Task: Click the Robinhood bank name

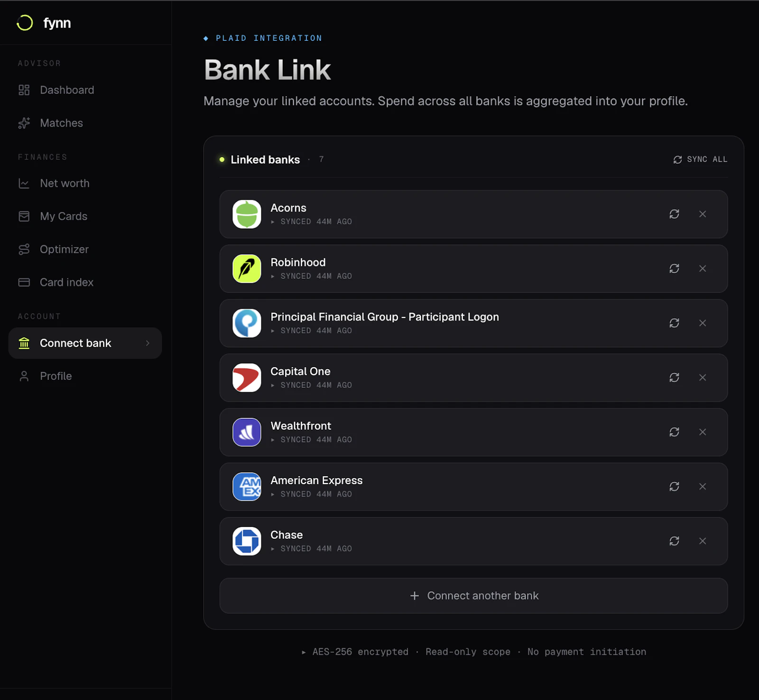Action: pyautogui.click(x=298, y=263)
